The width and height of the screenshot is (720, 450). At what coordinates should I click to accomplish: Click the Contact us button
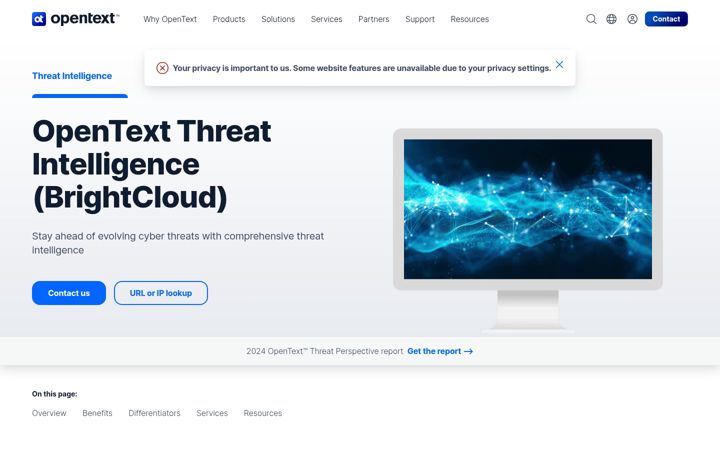pos(69,293)
